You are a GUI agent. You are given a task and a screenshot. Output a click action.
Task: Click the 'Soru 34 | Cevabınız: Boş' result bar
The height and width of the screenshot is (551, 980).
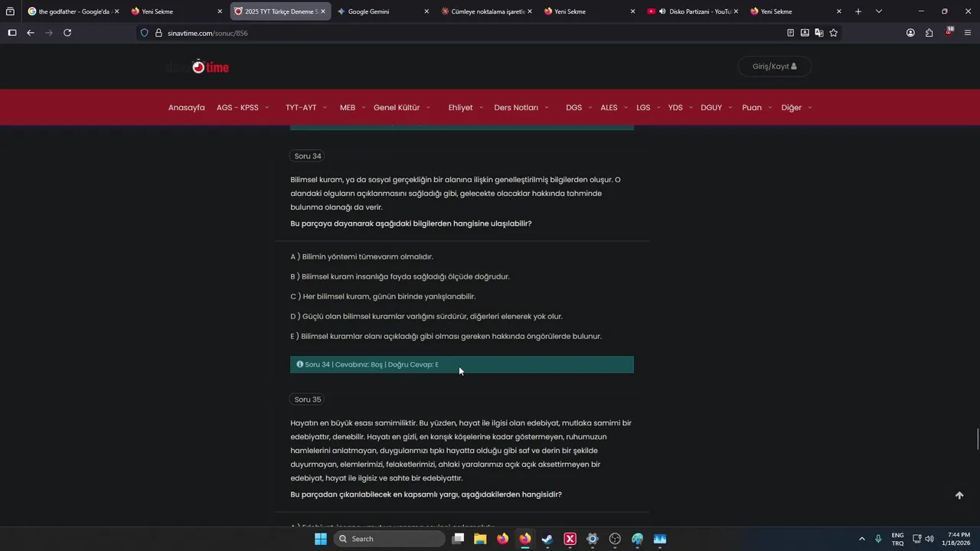(462, 365)
